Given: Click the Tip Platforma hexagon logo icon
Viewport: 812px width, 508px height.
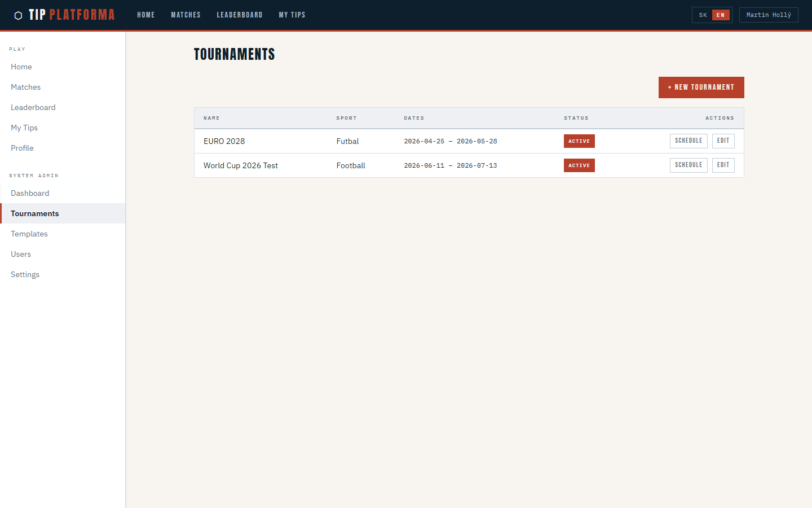Looking at the screenshot, I should [x=18, y=15].
